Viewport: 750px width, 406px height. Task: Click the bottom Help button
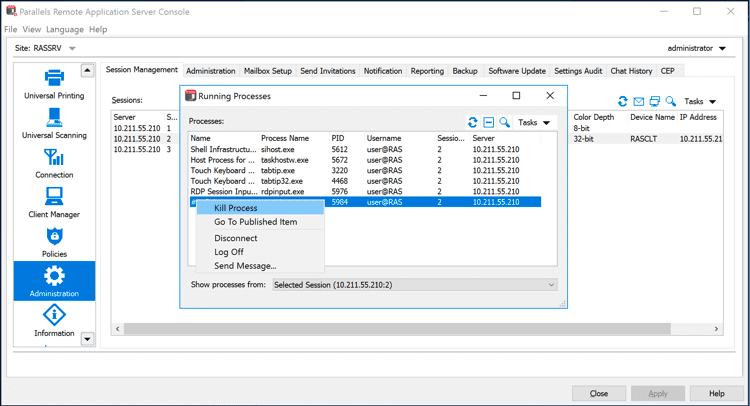717,394
